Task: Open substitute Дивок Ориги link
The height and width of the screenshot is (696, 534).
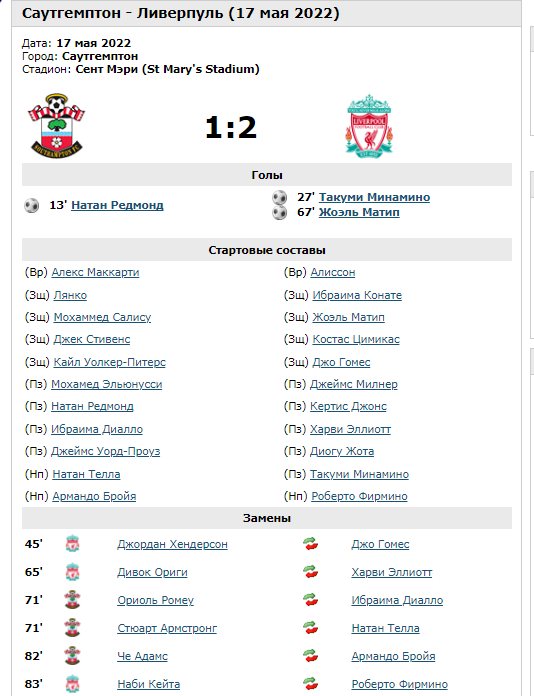Action: (x=152, y=572)
